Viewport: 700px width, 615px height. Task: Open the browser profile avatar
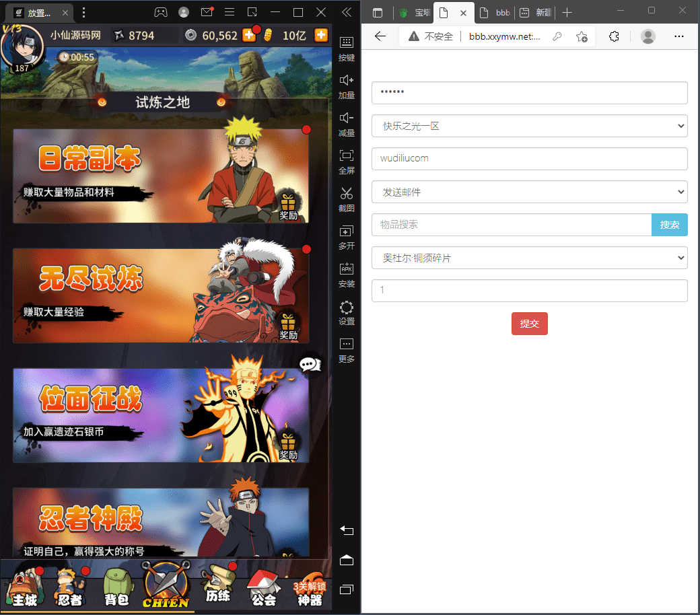(x=647, y=36)
